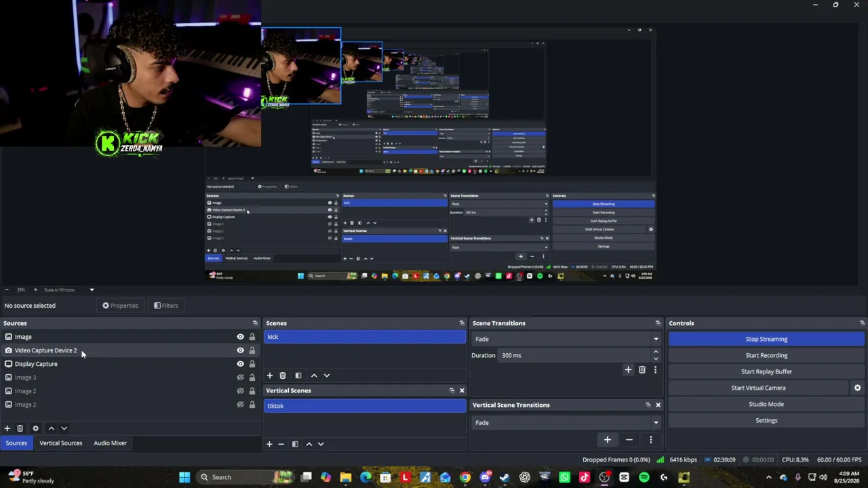This screenshot has width=868, height=488.
Task: Open vertical scene filters icon
Action: 295,444
